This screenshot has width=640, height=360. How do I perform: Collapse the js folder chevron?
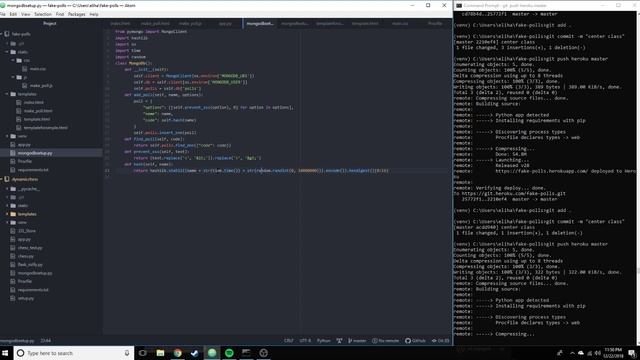[13, 77]
